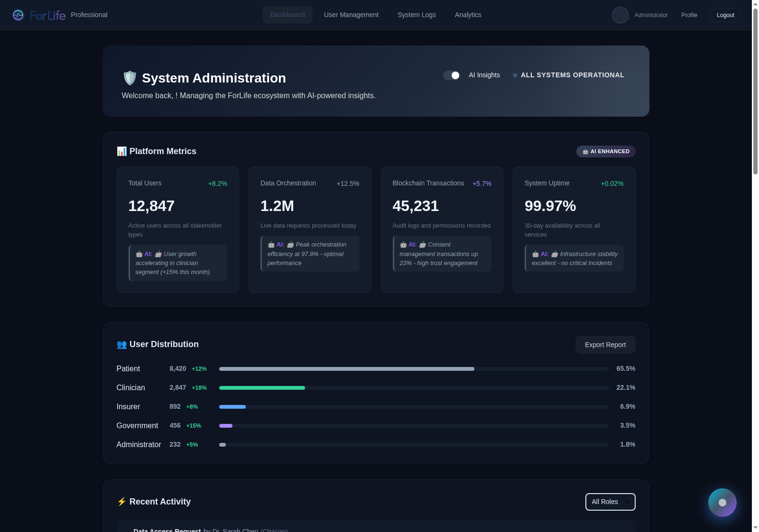Click the Insurer distribution progress bar
This screenshot has height=532, width=759.
point(414,407)
